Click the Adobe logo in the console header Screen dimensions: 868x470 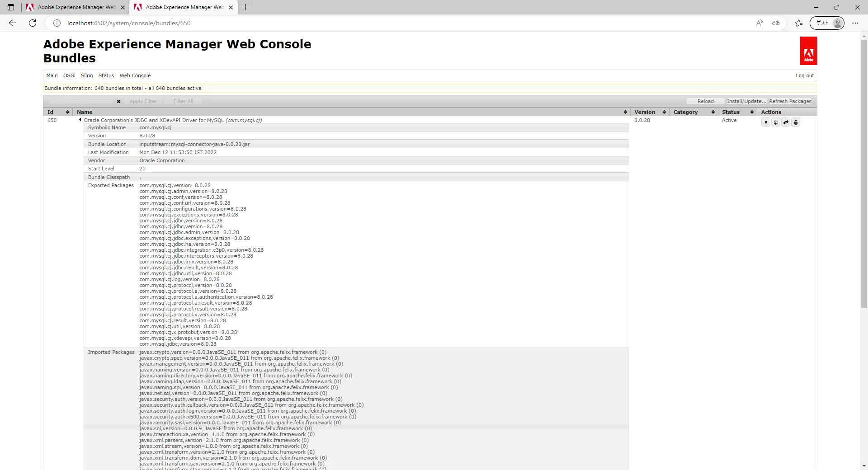808,51
